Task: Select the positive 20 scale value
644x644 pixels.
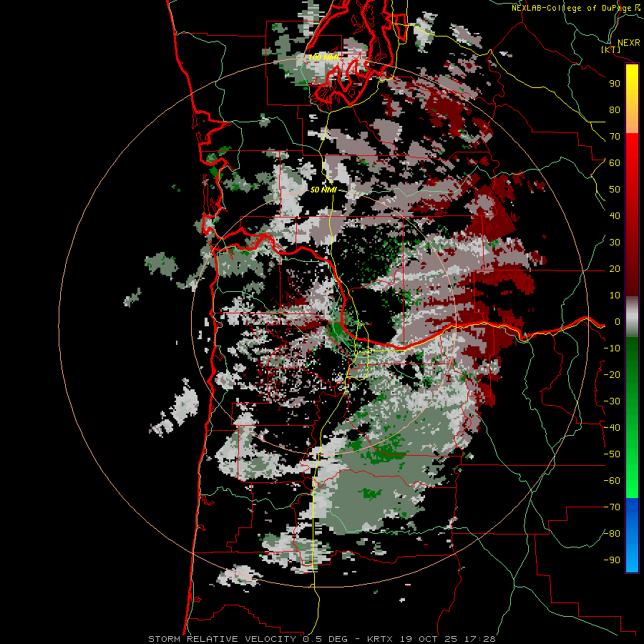Action: [x=615, y=269]
